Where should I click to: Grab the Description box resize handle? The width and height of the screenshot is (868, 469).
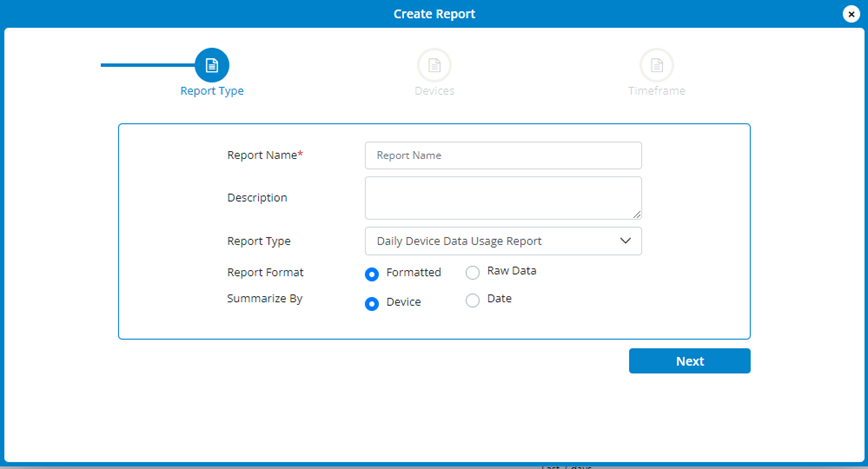[x=636, y=213]
